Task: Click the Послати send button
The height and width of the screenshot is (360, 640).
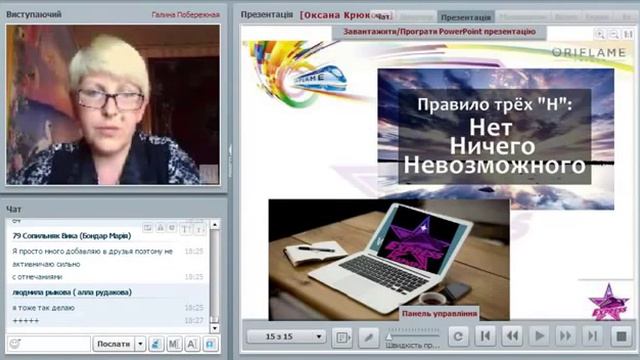Action: click(114, 344)
